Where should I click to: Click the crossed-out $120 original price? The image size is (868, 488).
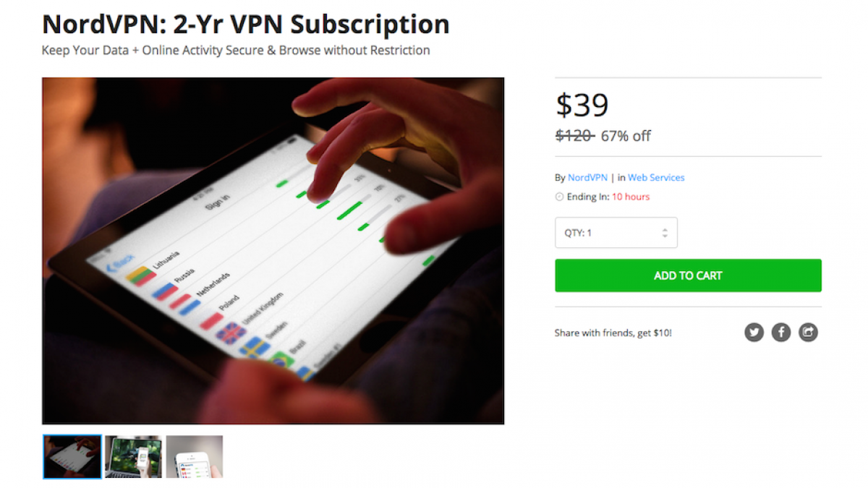click(574, 135)
